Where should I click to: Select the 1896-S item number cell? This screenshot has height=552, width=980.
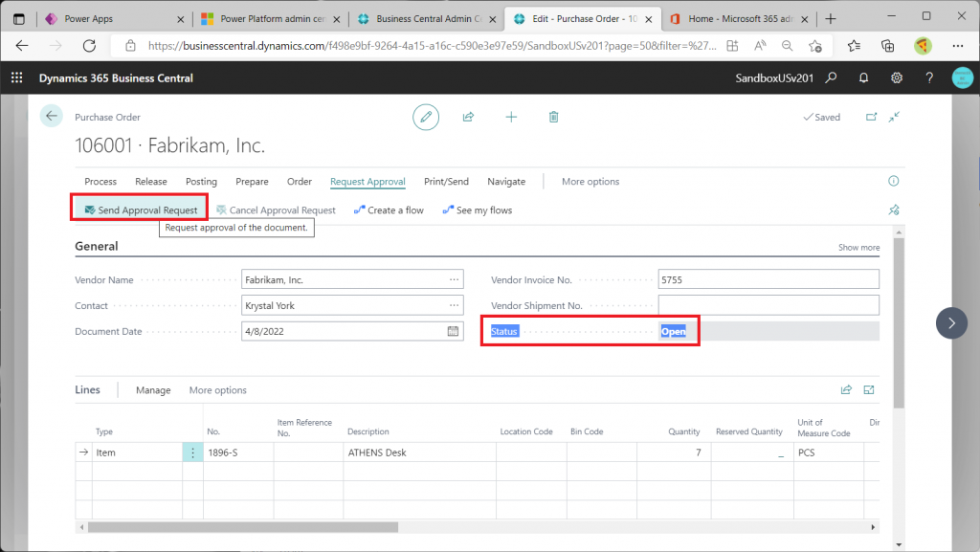(x=238, y=453)
